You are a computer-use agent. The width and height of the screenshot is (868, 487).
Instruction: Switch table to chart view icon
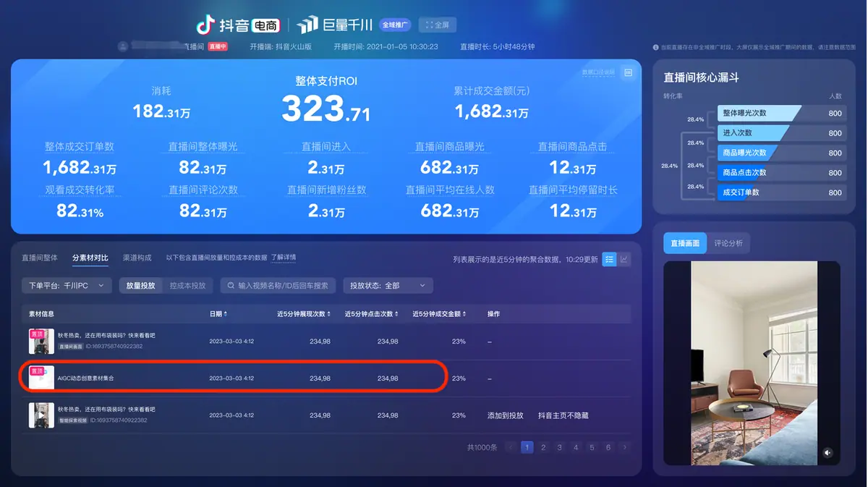point(624,259)
